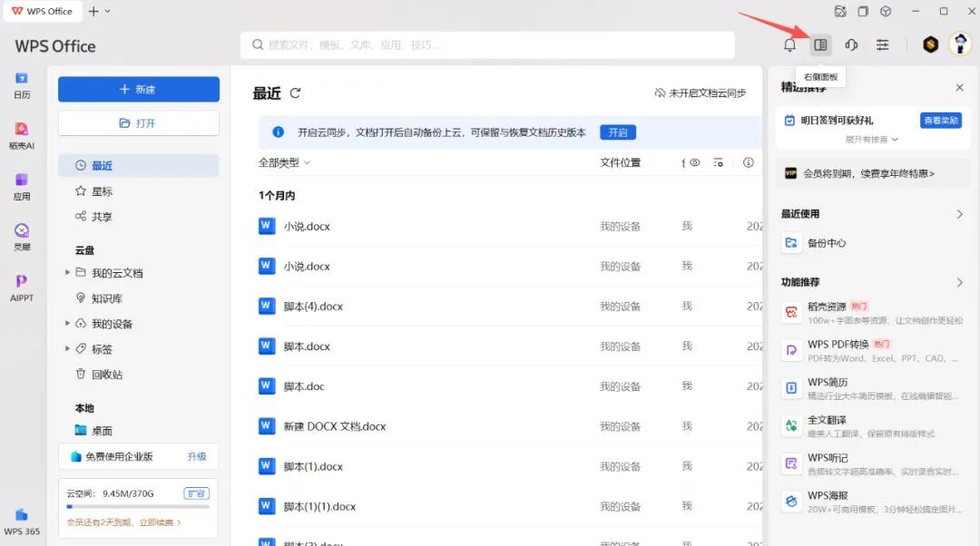This screenshot has width=980, height=546.
Task: Open the 应用 apps sidebar icon
Action: 22,187
